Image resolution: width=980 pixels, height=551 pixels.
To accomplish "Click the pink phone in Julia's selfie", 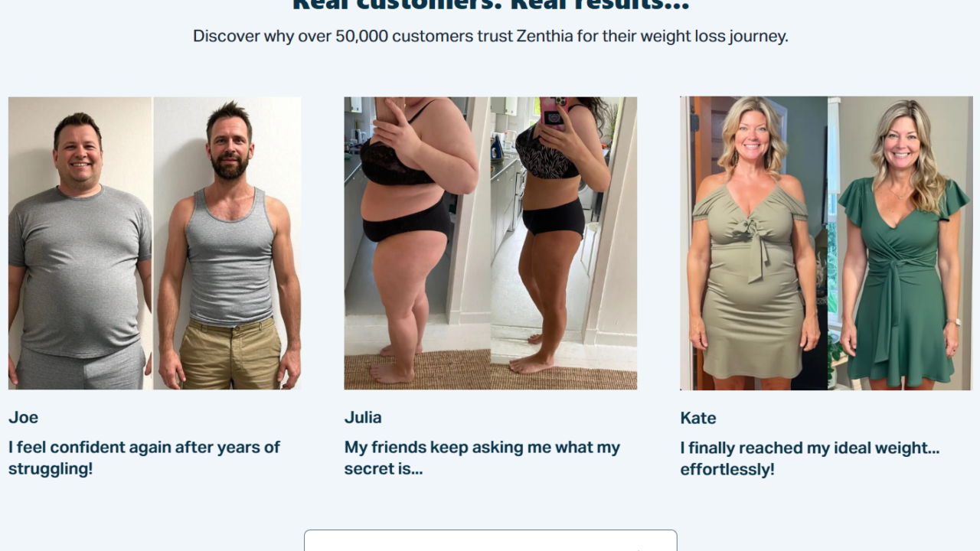I will [553, 112].
